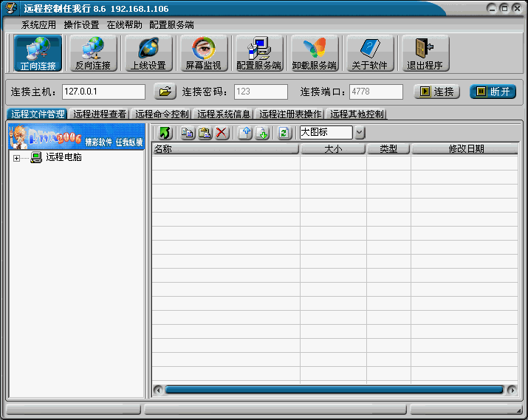528x420 pixels.
Task: Launch 屏幕监视 screen monitor
Action: (203, 53)
